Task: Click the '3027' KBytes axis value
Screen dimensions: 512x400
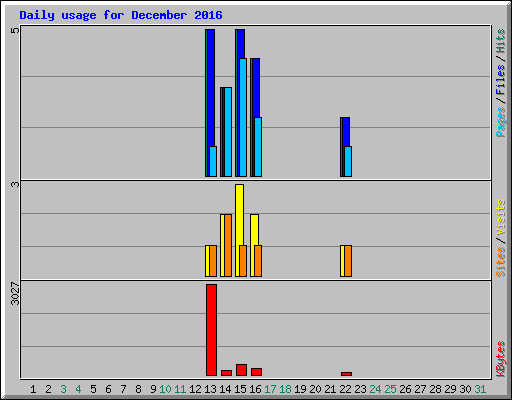Action: (x=15, y=293)
